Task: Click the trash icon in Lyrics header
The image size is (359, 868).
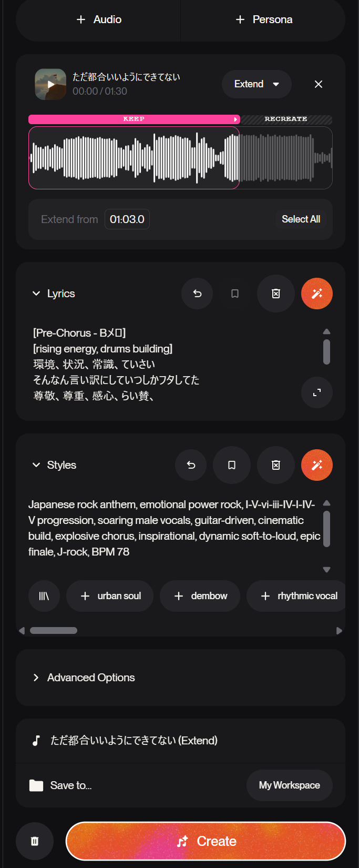Action: (276, 294)
